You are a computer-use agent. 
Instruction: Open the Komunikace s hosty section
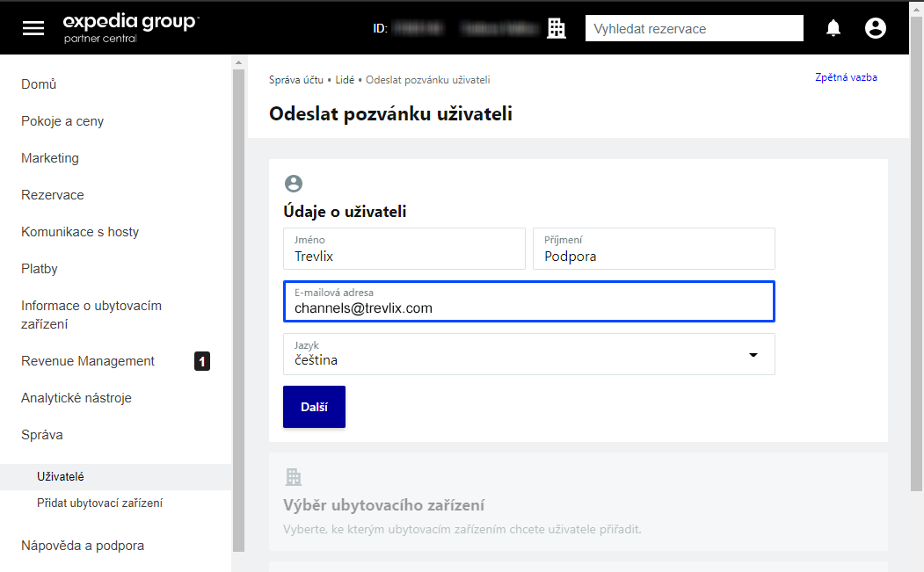pyautogui.click(x=79, y=231)
